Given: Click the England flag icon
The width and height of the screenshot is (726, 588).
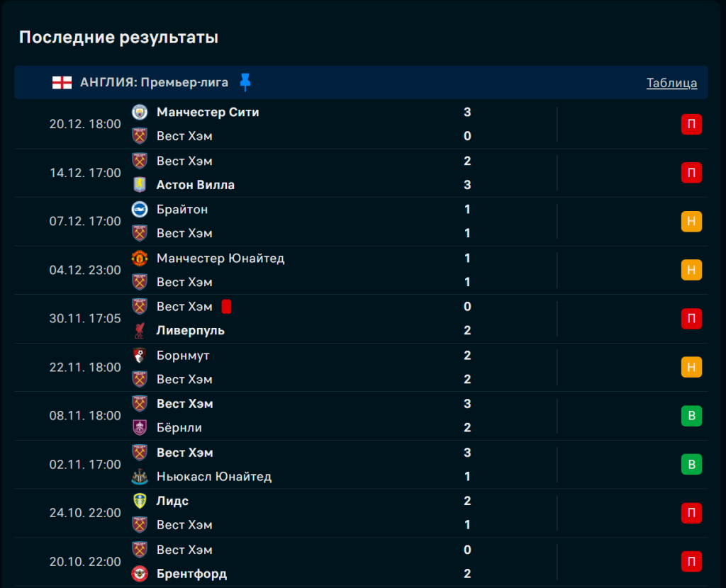Looking at the screenshot, I should [62, 82].
